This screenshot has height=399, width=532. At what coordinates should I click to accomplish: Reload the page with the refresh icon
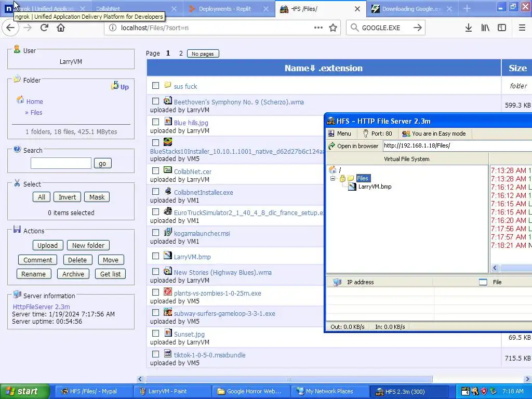pos(44,28)
